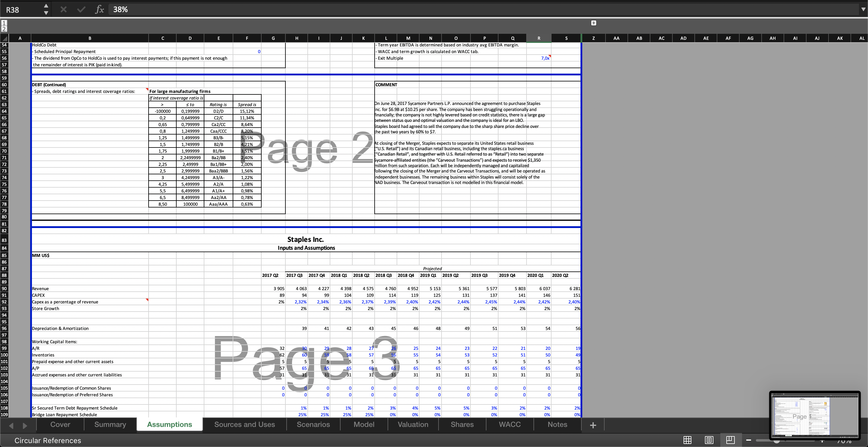This screenshot has width=868, height=447.
Task: Select column Z header
Action: (x=593, y=38)
